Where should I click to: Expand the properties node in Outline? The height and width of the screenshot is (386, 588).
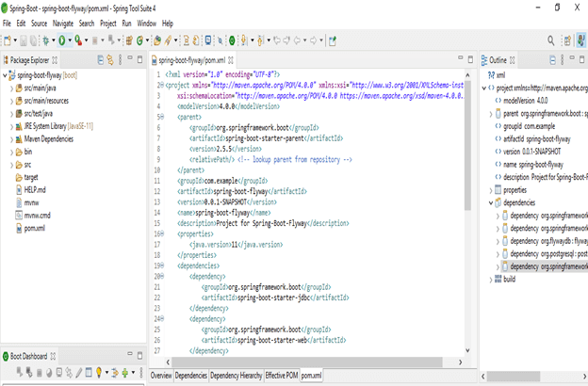(x=491, y=190)
